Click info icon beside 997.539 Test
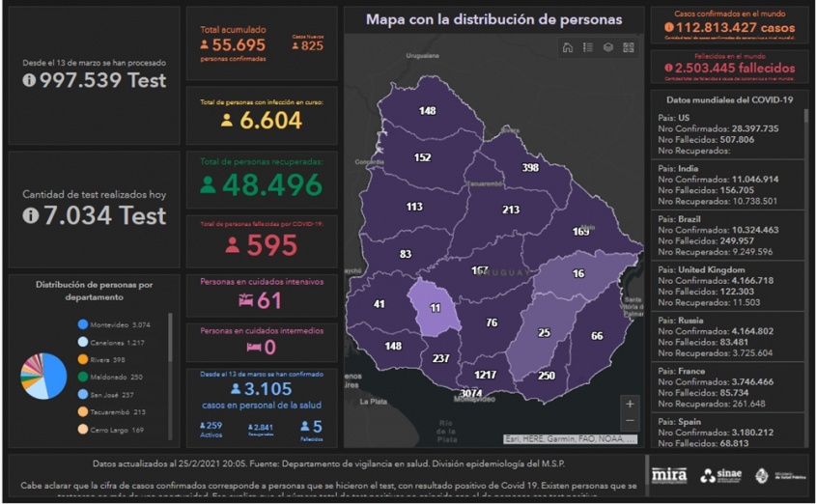This screenshot has height=504, width=816. 29,81
